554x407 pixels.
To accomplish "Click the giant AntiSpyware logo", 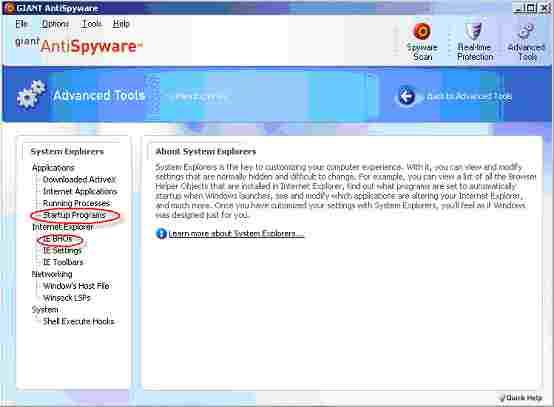I will (x=78, y=46).
